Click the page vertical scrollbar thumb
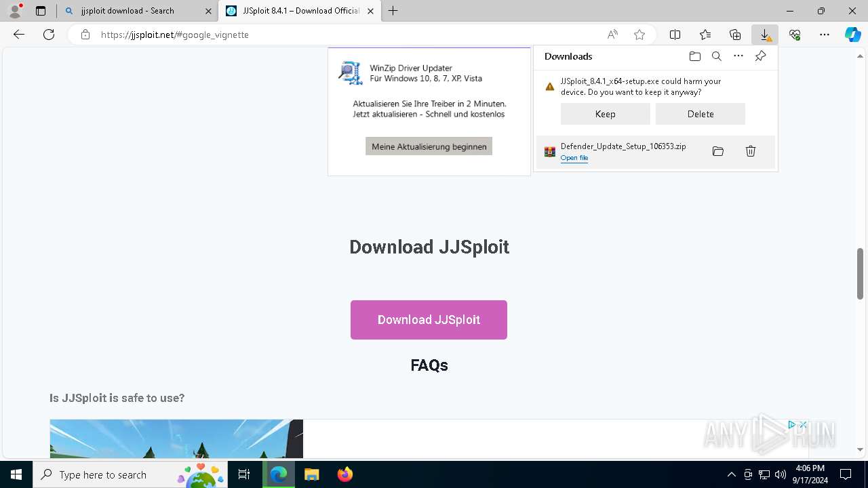 tap(861, 274)
